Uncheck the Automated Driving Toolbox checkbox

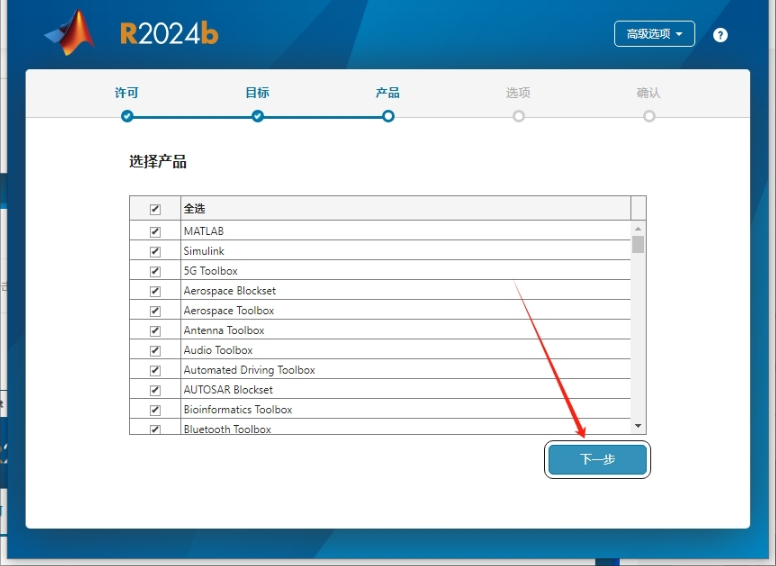click(x=155, y=370)
